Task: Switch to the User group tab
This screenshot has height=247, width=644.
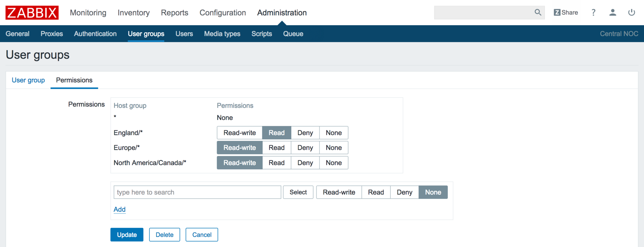Action: click(28, 80)
